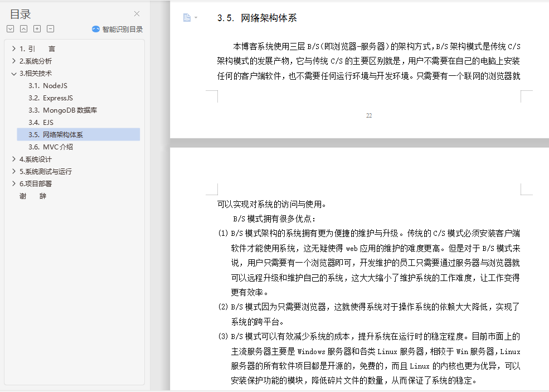Expand the 4.系统设计 section
Image resolution: width=549 pixels, height=392 pixels.
click(x=13, y=159)
